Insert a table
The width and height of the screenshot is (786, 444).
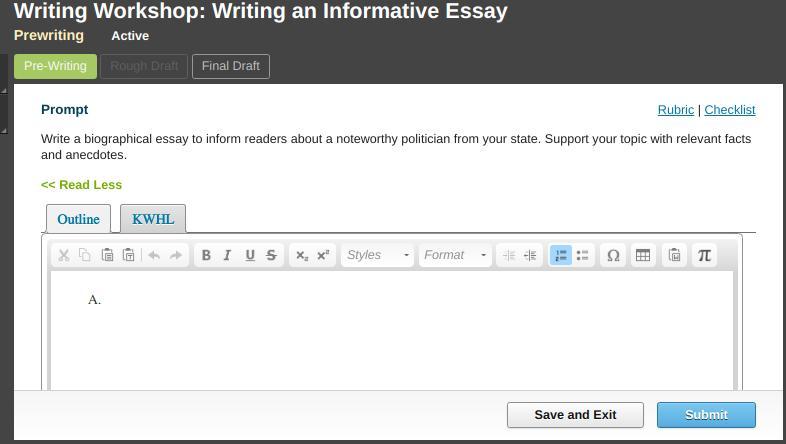(x=643, y=255)
